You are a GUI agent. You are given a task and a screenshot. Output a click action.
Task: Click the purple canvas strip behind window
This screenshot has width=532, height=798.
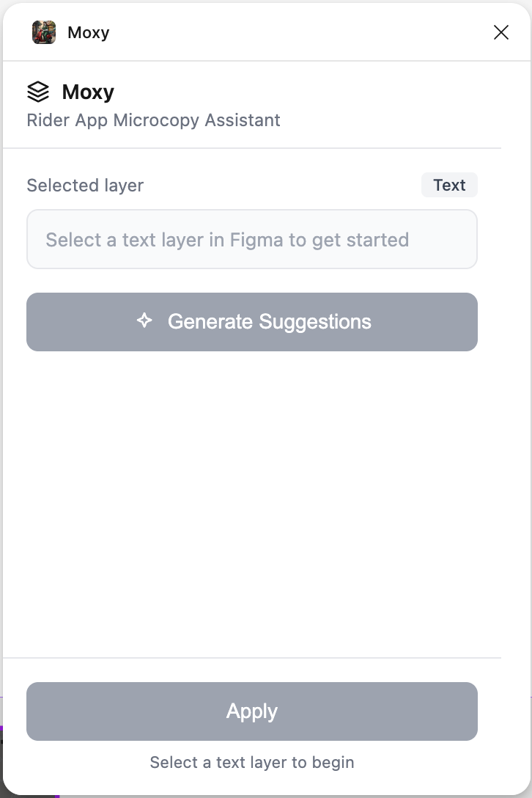(1, 728)
